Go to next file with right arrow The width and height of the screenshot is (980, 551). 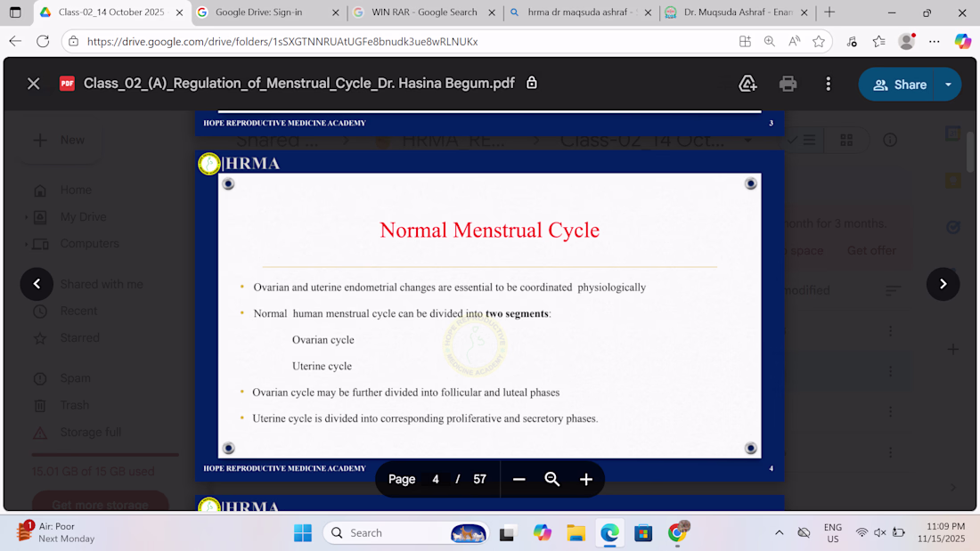(943, 284)
